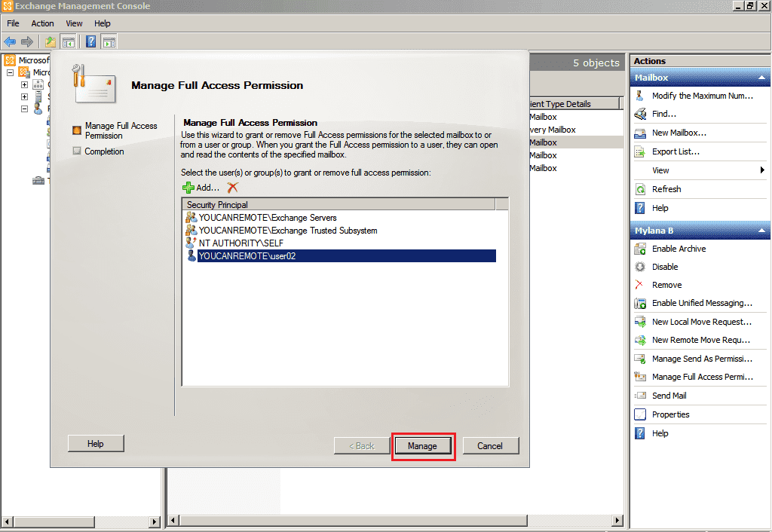Click the red X remove principal icon
This screenshot has width=772, height=532.
(x=232, y=188)
